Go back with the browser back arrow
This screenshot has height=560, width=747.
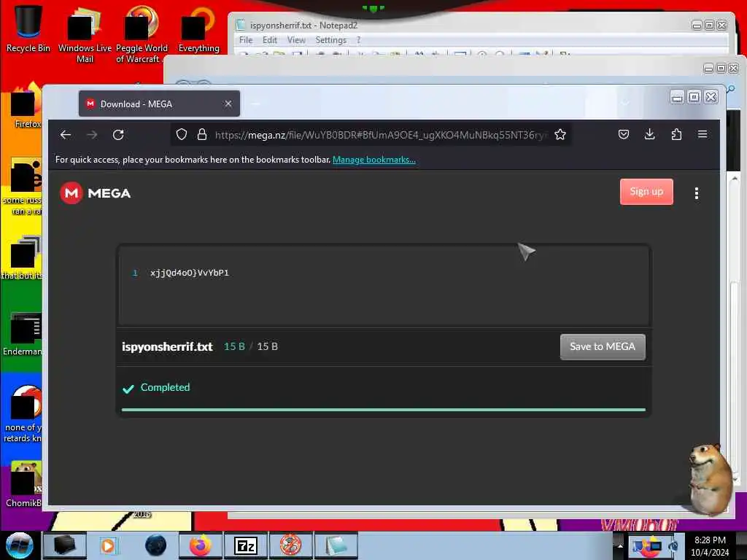(66, 135)
